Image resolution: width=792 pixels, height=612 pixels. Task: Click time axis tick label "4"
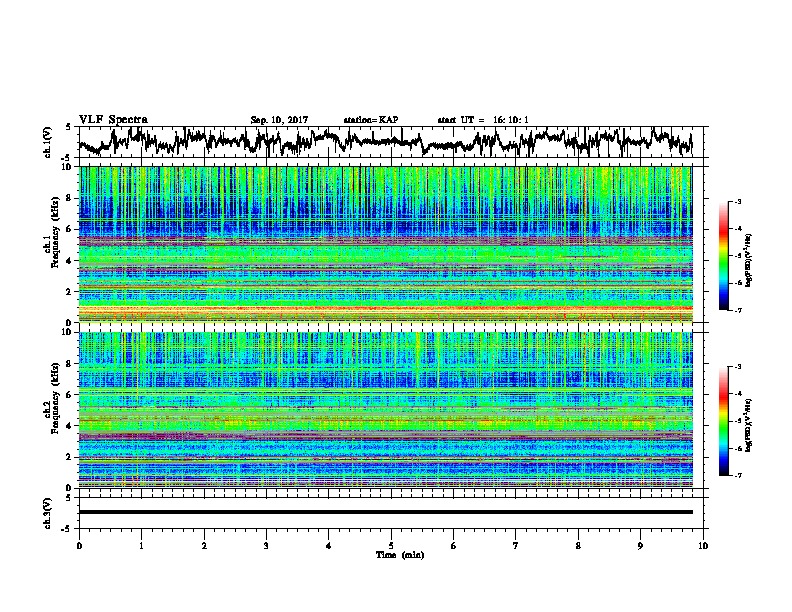click(x=329, y=546)
